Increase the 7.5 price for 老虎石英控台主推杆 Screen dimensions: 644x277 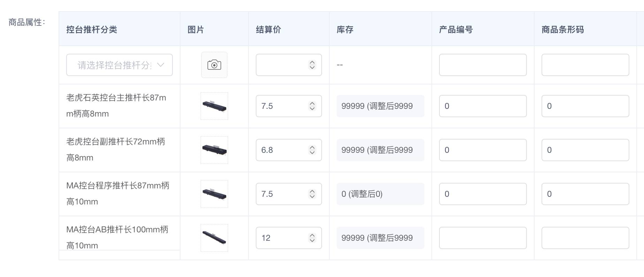312,104
